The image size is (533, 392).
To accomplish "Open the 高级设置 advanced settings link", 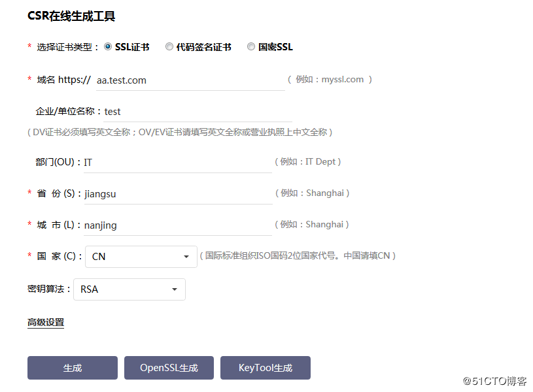I will point(45,322).
